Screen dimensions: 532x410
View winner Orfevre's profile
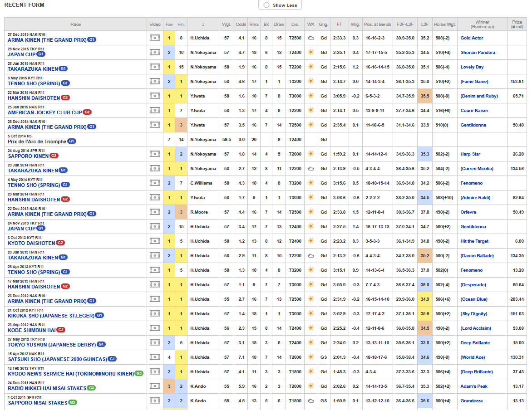coord(468,212)
